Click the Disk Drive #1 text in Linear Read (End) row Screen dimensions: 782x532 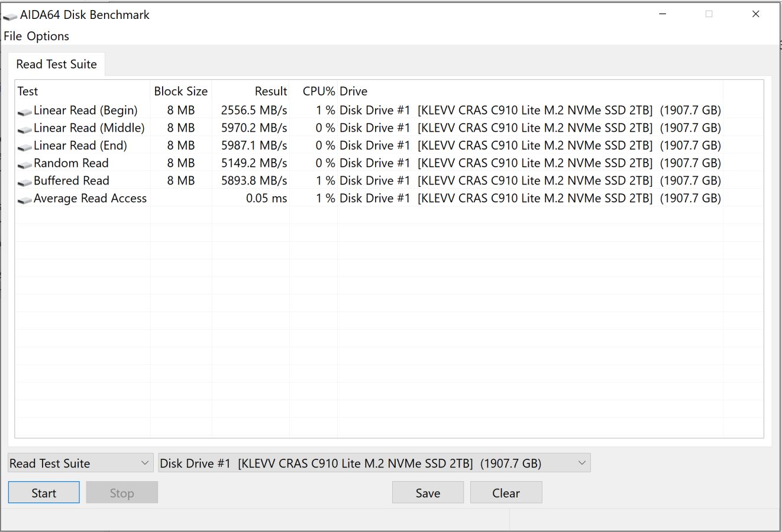(374, 145)
